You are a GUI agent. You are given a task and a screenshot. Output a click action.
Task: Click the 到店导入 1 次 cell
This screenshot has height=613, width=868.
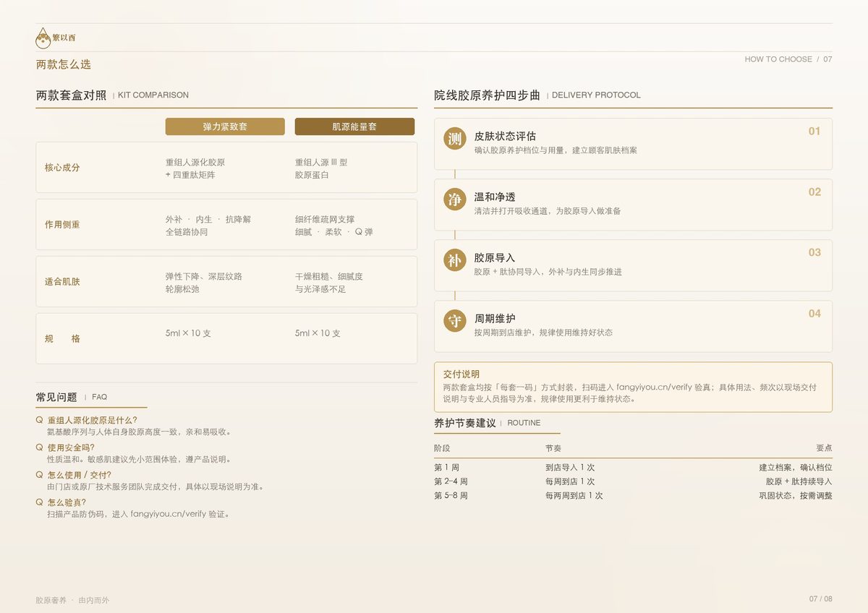[x=570, y=468]
